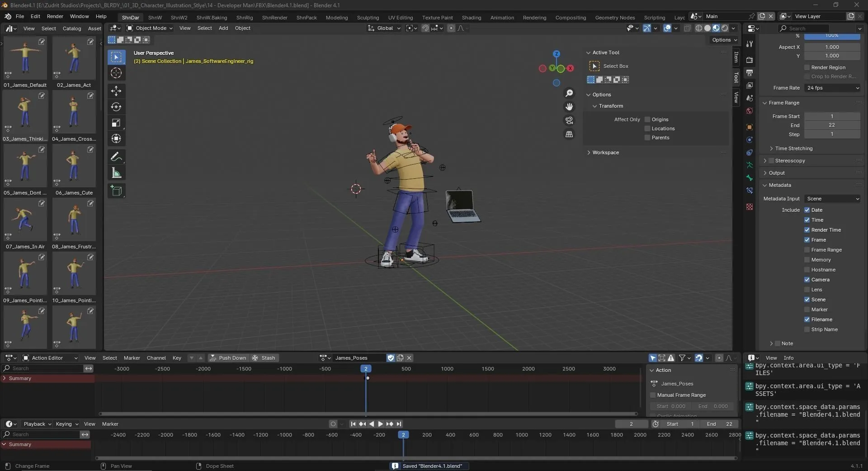Select the Move tool
The width and height of the screenshot is (868, 471).
116,91
